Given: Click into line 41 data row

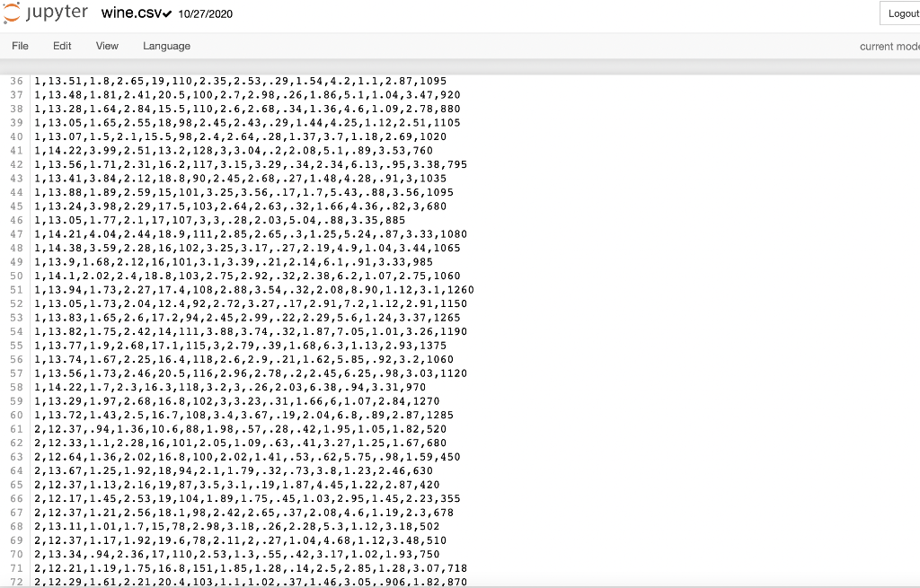Looking at the screenshot, I should pos(234,151).
